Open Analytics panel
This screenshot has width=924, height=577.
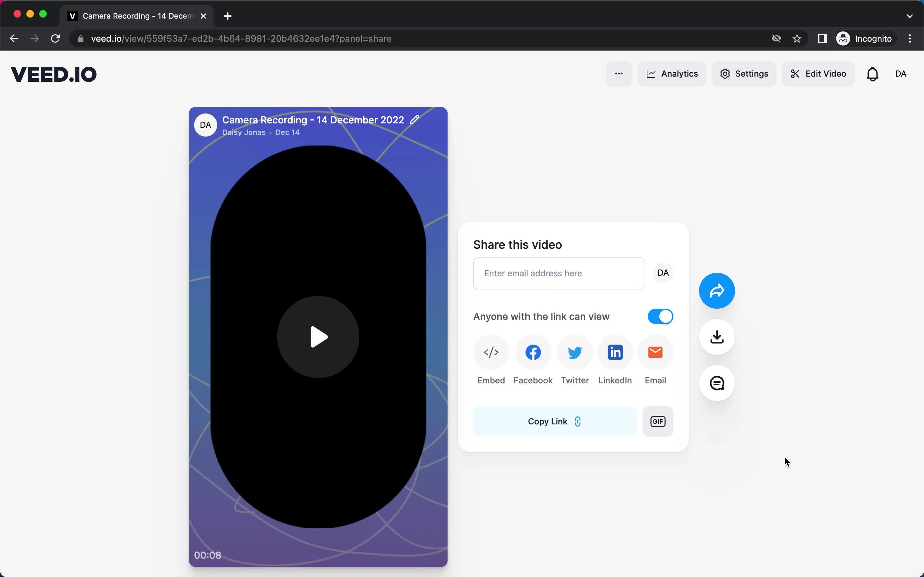tap(671, 74)
